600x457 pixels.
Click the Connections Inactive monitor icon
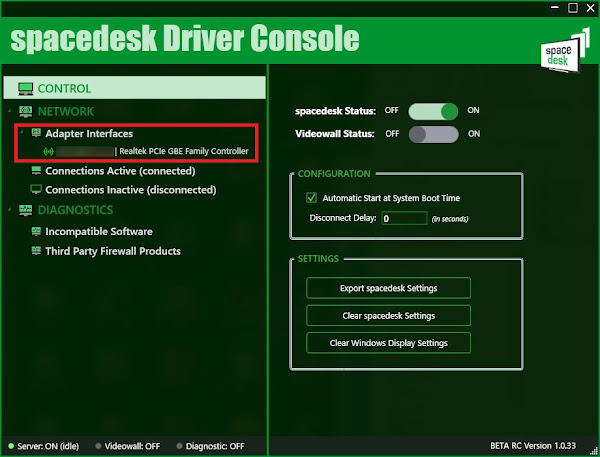coord(36,189)
